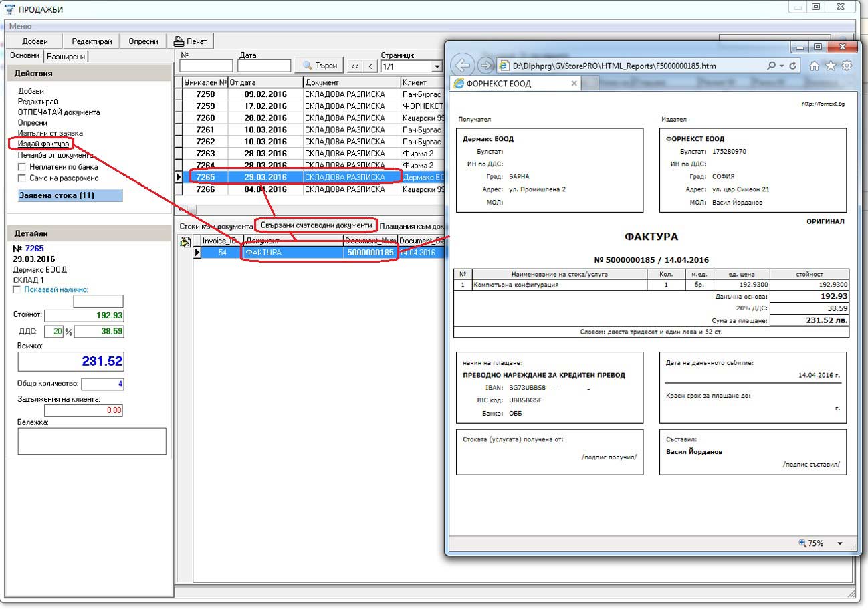This screenshot has width=868, height=611.
Task: Click the Опресни toolbar button
Action: click(143, 41)
